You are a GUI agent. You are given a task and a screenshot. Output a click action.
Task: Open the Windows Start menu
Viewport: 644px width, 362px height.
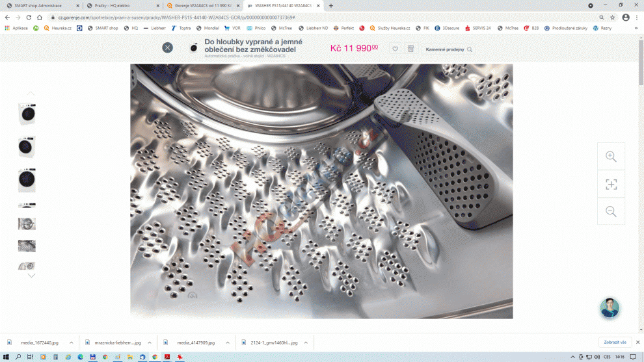pos(6,357)
